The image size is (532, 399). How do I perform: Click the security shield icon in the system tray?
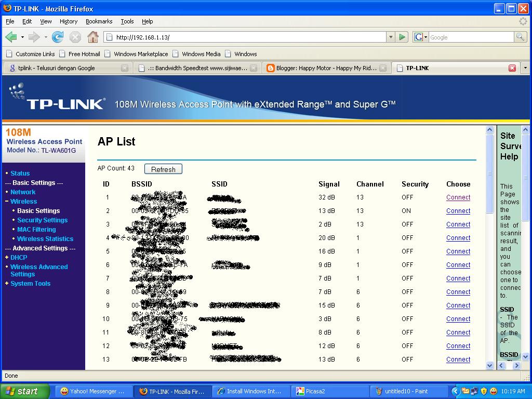[x=484, y=391]
